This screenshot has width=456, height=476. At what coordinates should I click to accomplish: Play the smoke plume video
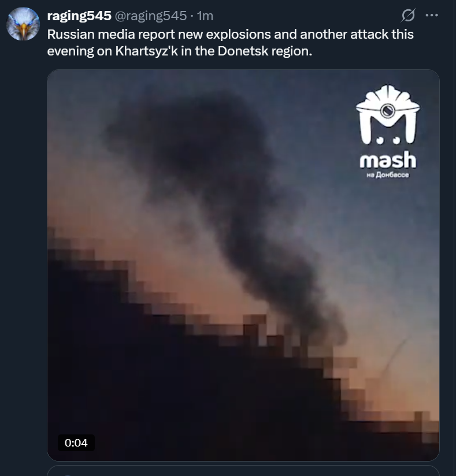243,265
